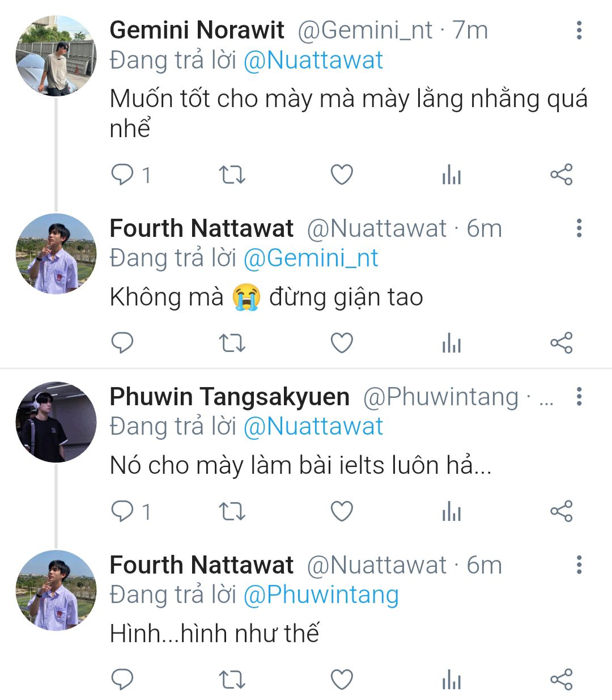Retweet Fourth's "đừng giận tao" reply
Image resolution: width=612 pixels, height=700 pixels.
click(x=232, y=343)
